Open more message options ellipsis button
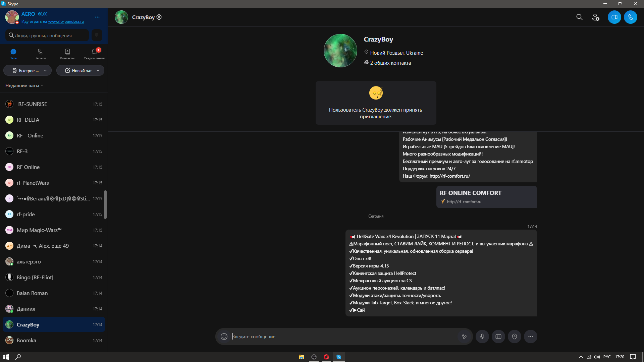Image resolution: width=644 pixels, height=362 pixels. (531, 337)
